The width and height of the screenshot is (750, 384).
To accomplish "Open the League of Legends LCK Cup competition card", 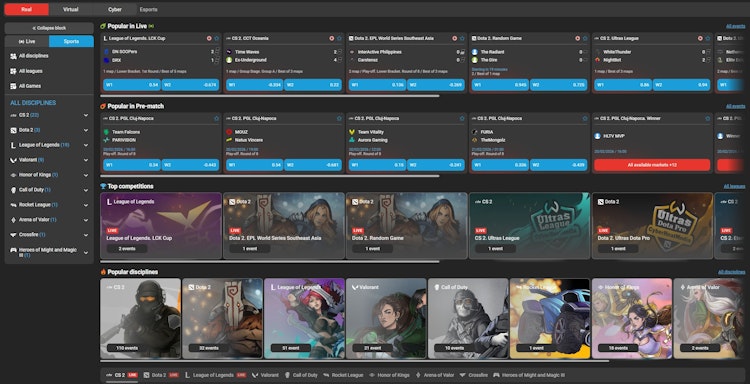I will (161, 226).
